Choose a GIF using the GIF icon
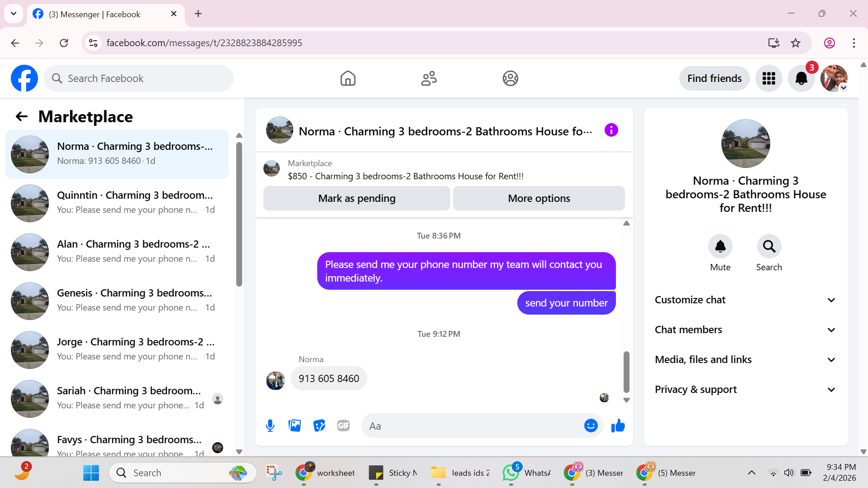 click(x=343, y=426)
